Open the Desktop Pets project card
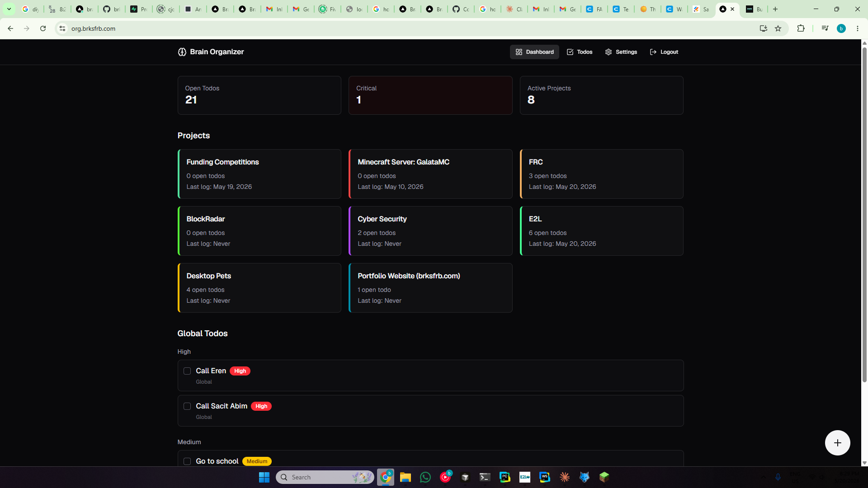Viewport: 868px width, 488px height. pyautogui.click(x=259, y=288)
